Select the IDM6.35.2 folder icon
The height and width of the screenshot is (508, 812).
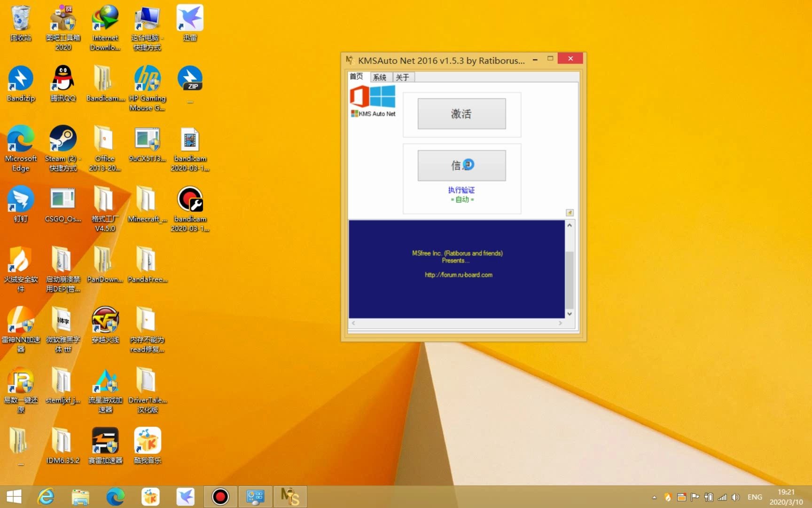(63, 446)
